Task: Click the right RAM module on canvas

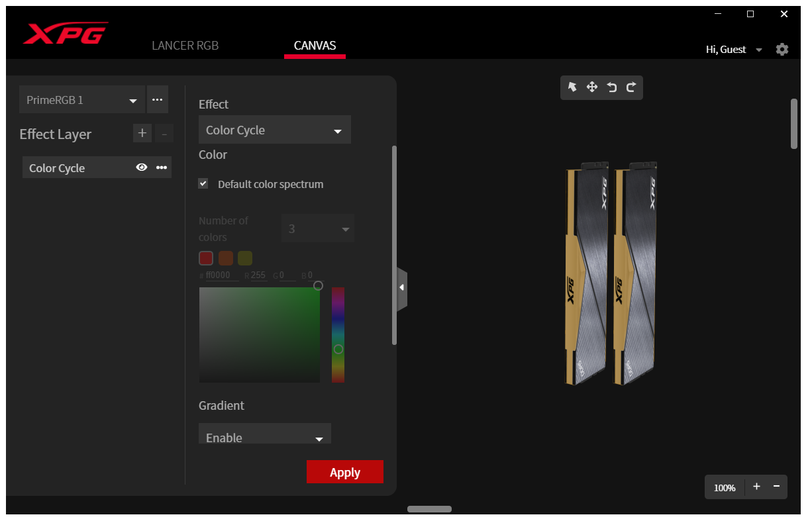Action: pyautogui.click(x=634, y=273)
